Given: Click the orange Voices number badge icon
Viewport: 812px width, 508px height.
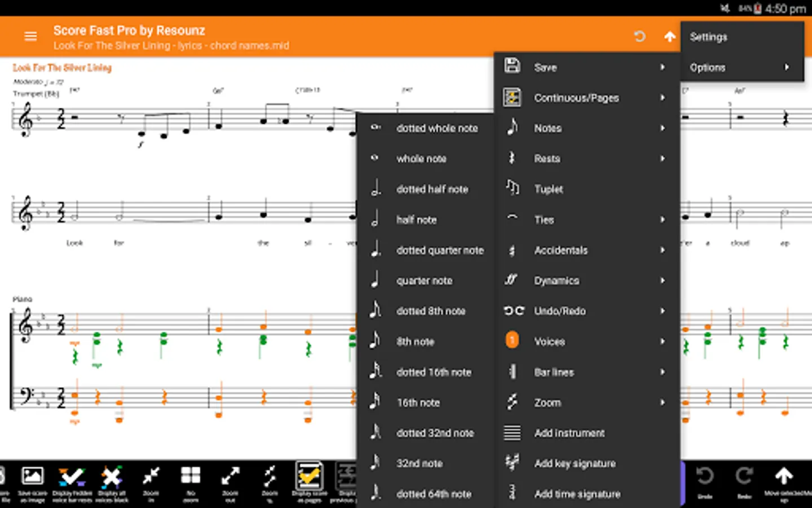Looking at the screenshot, I should (x=511, y=341).
